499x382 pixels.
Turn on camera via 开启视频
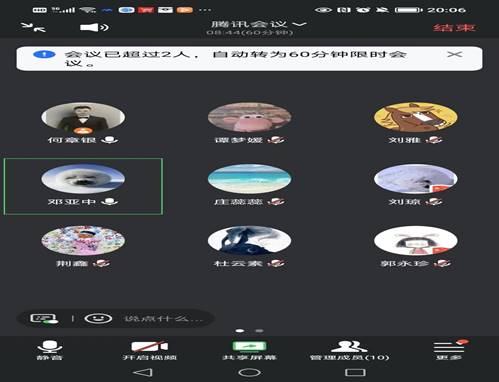tap(150, 350)
